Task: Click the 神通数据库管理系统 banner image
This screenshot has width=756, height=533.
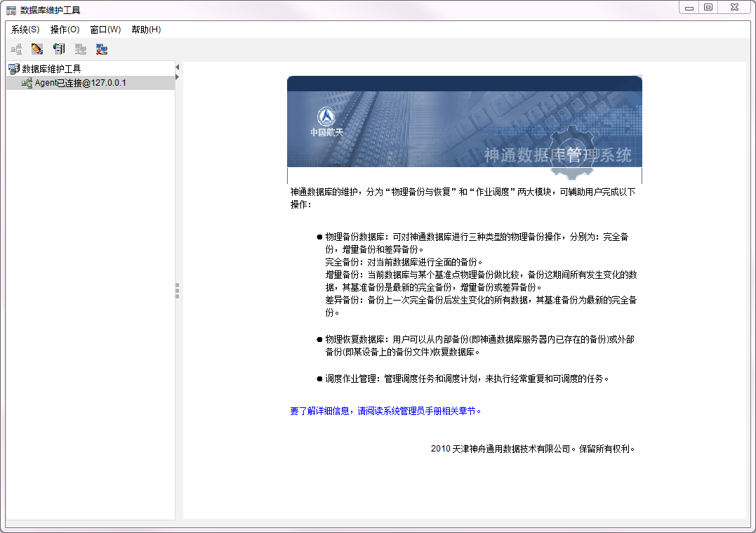Action: pyautogui.click(x=464, y=126)
